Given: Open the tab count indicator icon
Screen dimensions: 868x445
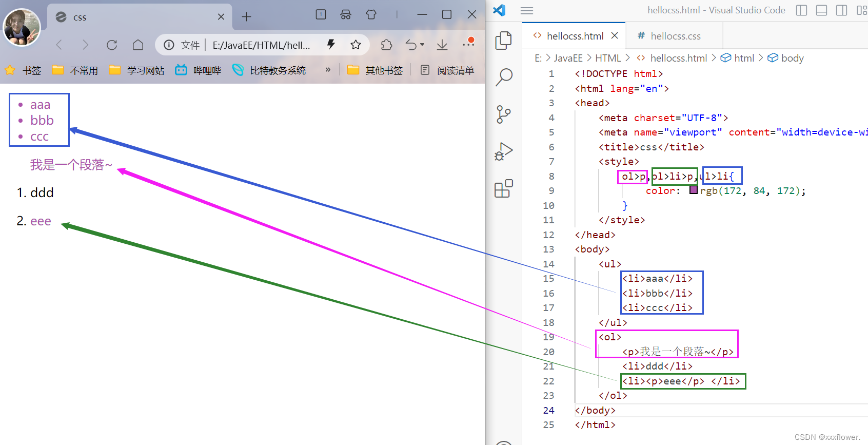Looking at the screenshot, I should 321,15.
